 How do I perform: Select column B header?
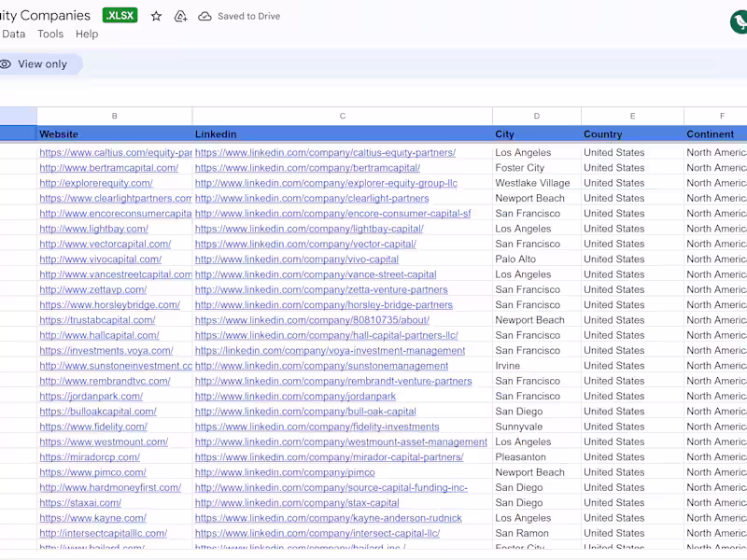(x=114, y=116)
